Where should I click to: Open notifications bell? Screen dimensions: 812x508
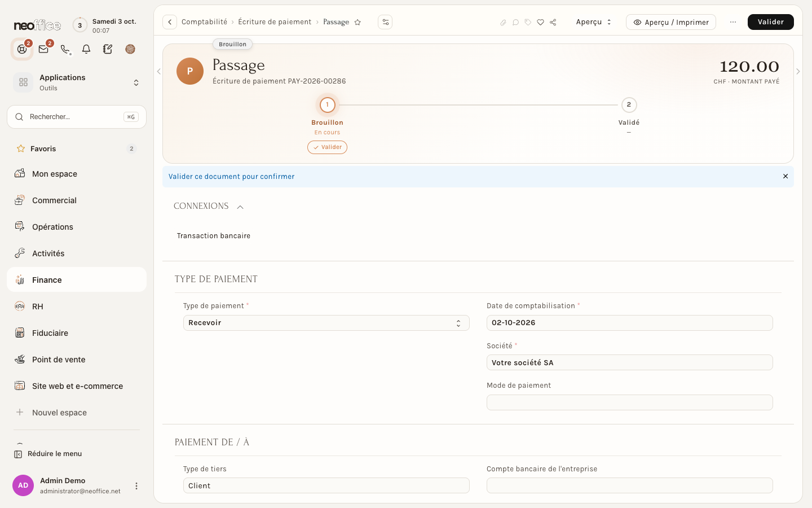(86, 49)
